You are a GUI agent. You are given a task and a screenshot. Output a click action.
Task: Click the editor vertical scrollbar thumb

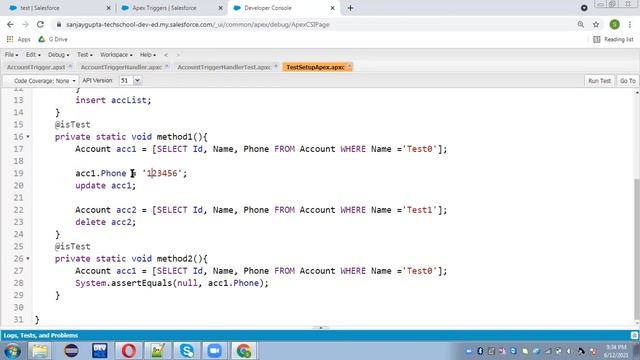click(x=637, y=249)
